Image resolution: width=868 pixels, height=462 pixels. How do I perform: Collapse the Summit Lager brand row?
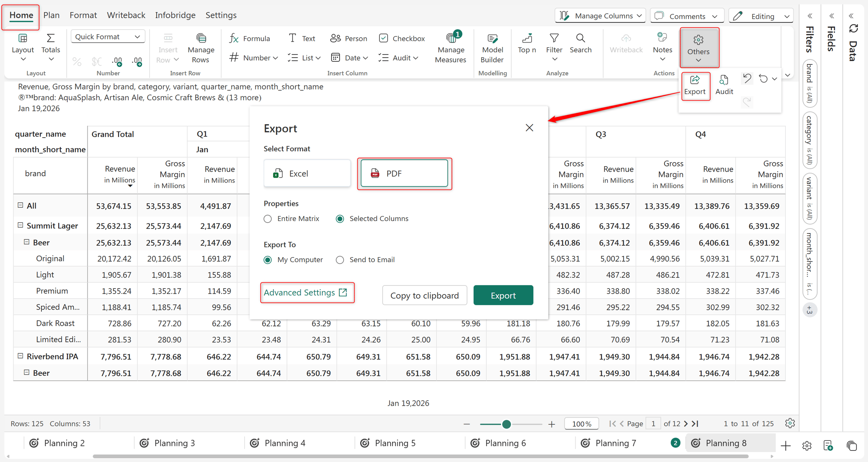click(x=20, y=225)
